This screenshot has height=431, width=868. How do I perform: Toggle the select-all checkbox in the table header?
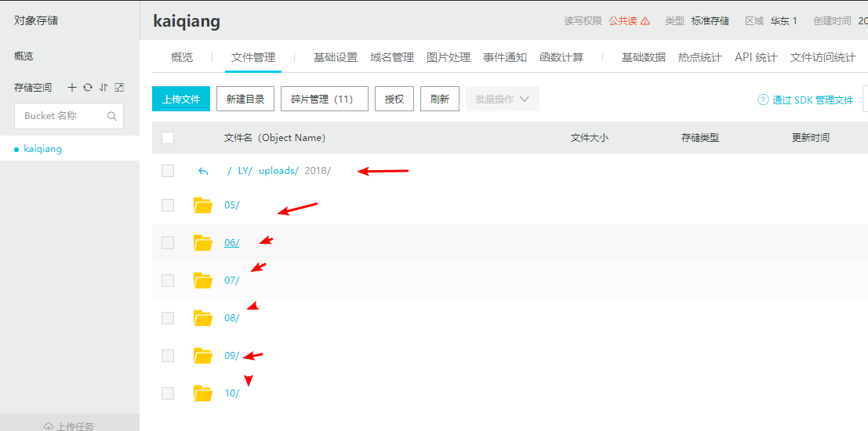[x=168, y=138]
